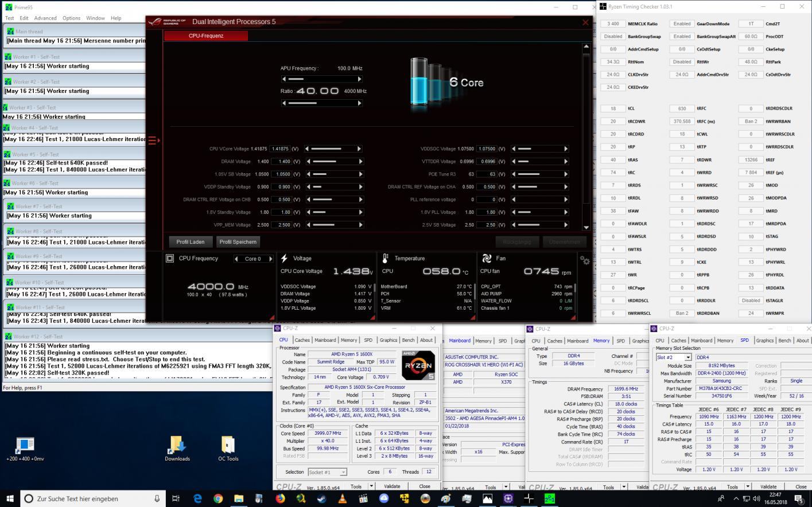The height and width of the screenshot is (507, 812).
Task: Switch to the green Prime95 taskbar icon
Action: pos(549,498)
